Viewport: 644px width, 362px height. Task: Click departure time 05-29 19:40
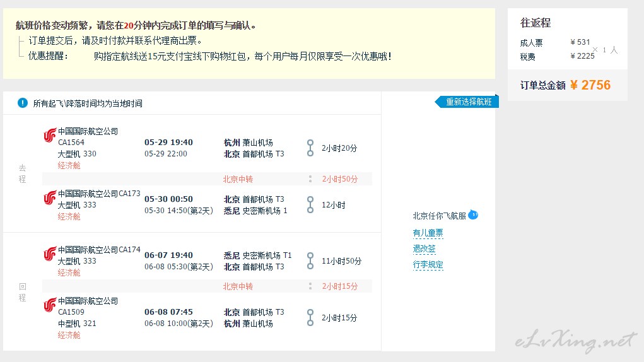pos(168,143)
